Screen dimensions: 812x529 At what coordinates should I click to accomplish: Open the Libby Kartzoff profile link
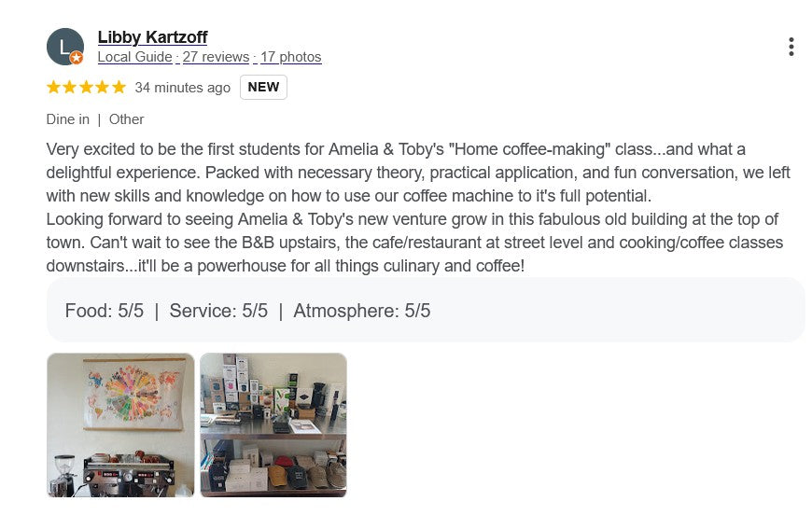coord(152,37)
